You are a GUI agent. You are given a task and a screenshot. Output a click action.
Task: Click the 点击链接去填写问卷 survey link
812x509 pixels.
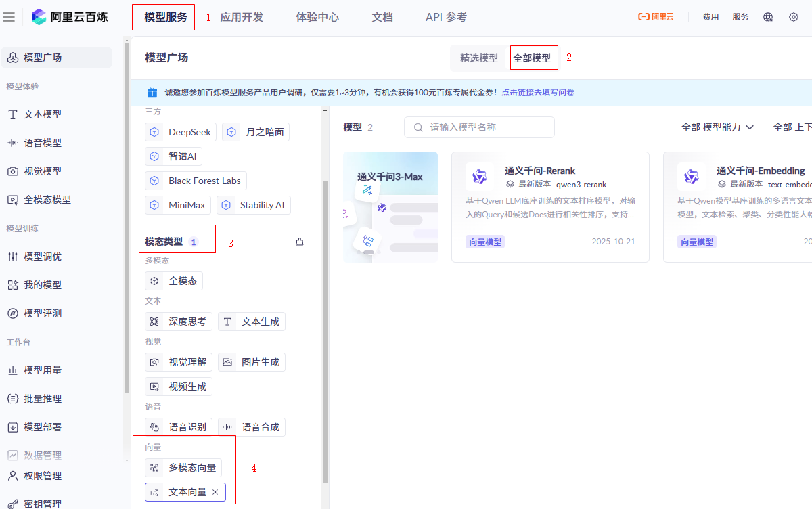pyautogui.click(x=538, y=93)
